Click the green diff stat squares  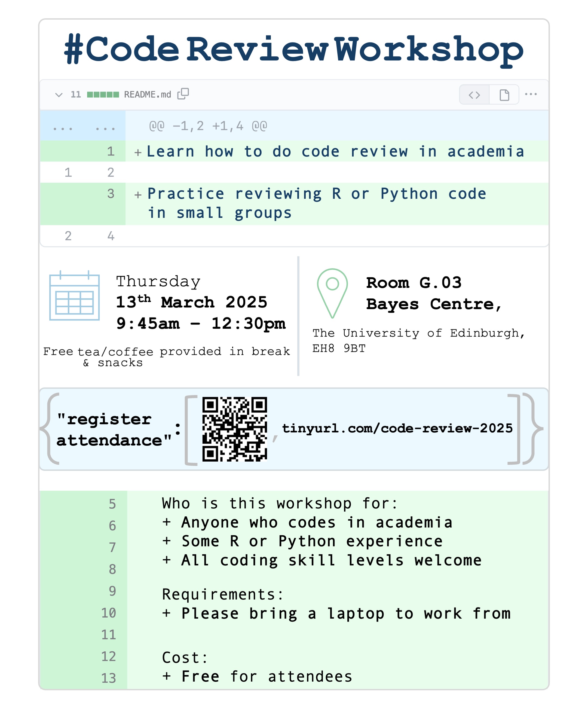point(103,94)
